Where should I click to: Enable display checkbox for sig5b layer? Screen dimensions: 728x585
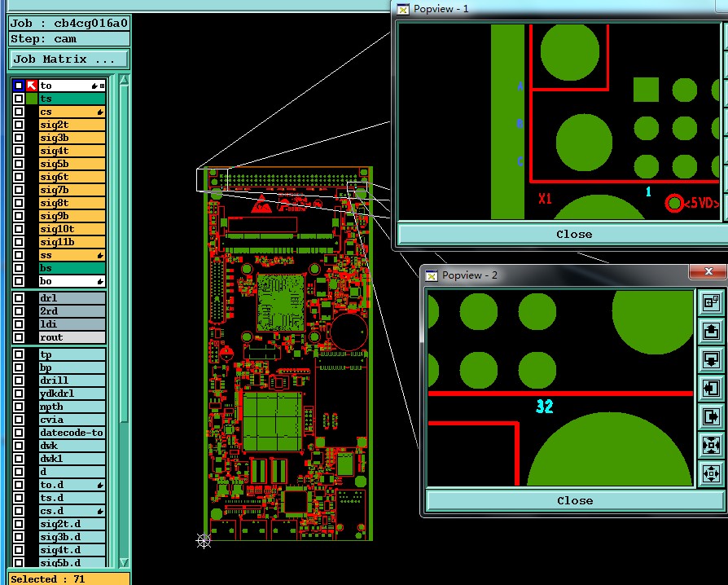pyautogui.click(x=18, y=164)
